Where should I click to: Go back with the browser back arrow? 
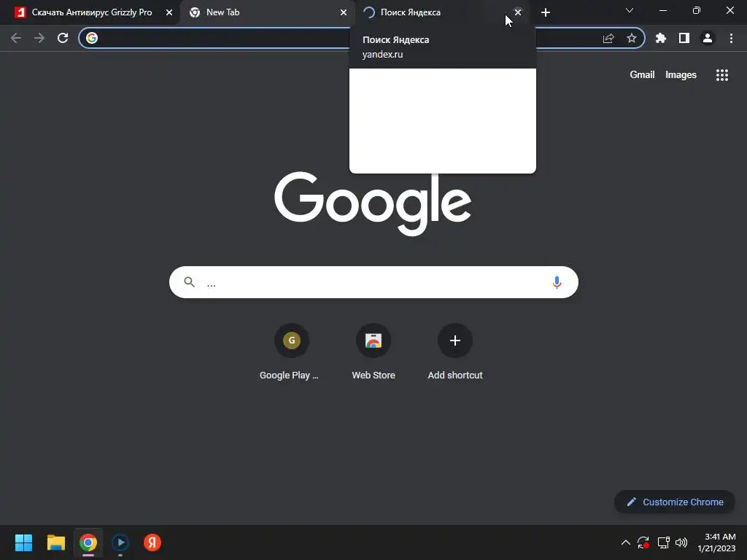click(x=16, y=38)
